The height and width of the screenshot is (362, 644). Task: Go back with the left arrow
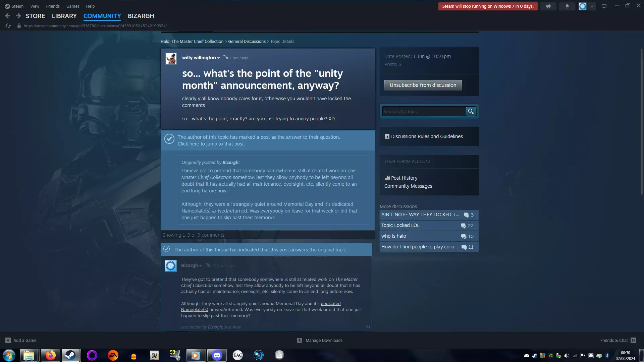8,16
